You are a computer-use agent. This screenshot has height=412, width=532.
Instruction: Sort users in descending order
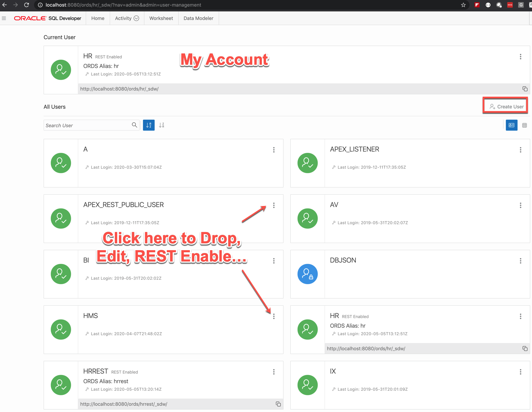coord(161,125)
